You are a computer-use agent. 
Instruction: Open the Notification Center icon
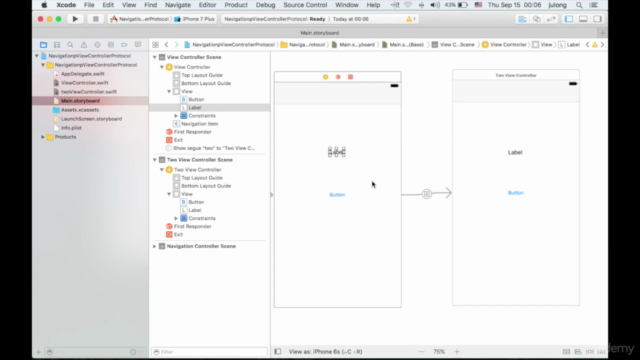(594, 5)
